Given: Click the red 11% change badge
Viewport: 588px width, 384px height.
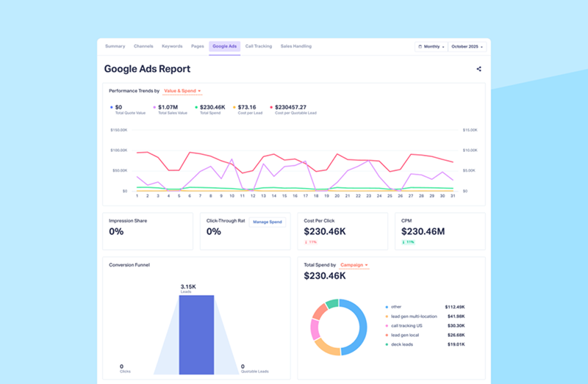Looking at the screenshot, I should coord(311,242).
